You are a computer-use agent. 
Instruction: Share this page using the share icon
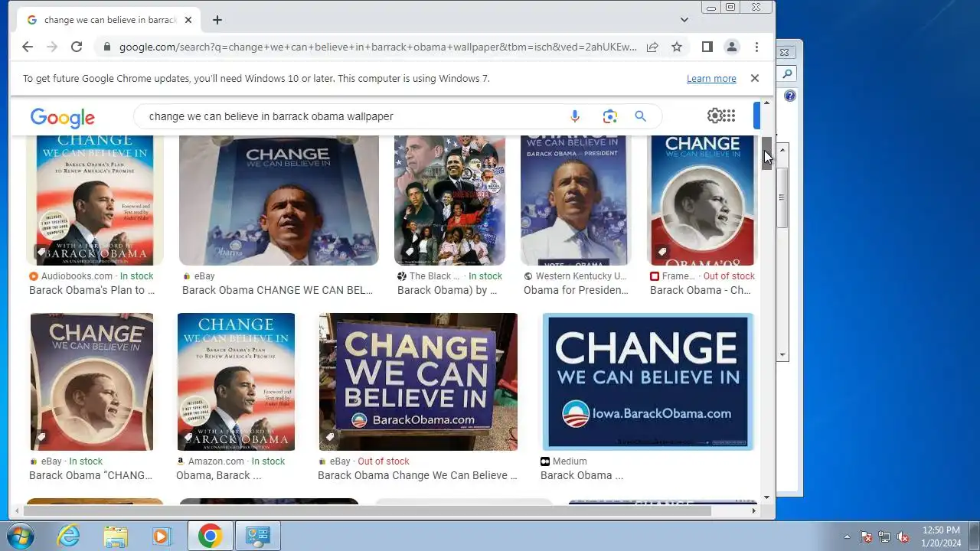(652, 47)
